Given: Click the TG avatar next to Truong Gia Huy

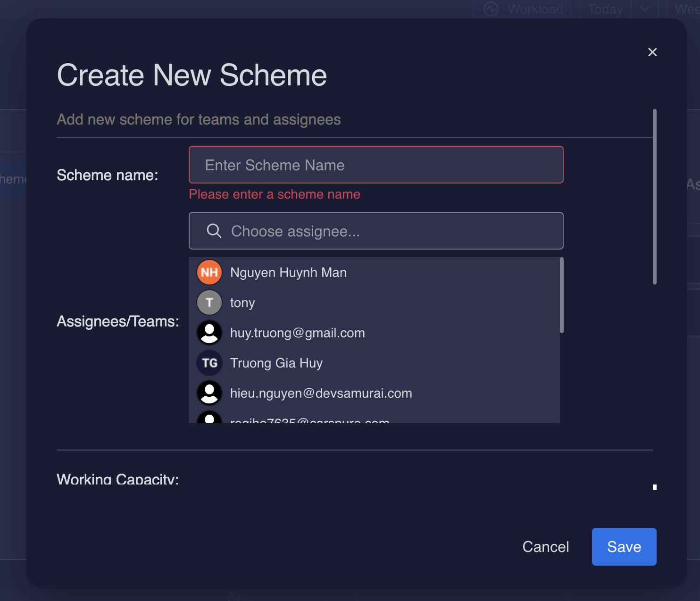Looking at the screenshot, I should 209,363.
